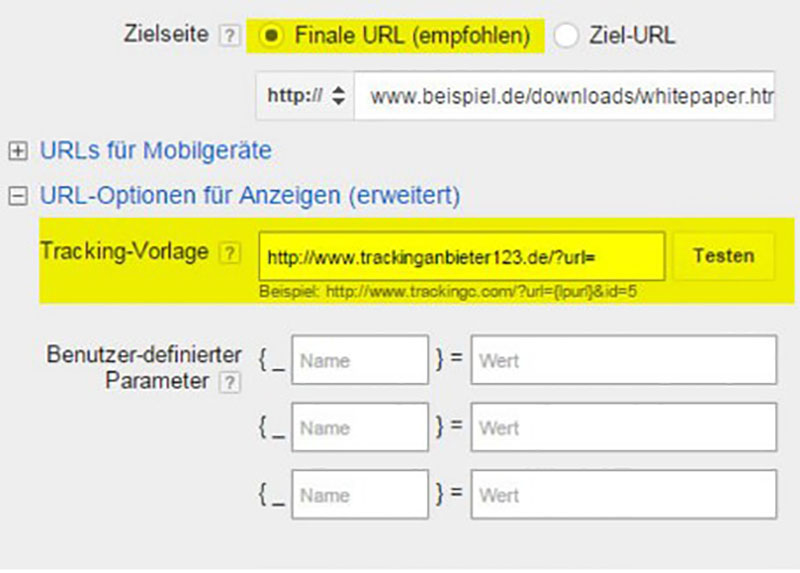
Task: Select the Ziel-URL radio button
Action: (x=567, y=36)
